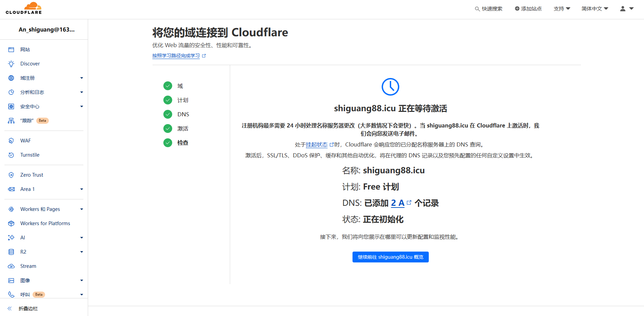Image resolution: width=644 pixels, height=316 pixels.
Task: Select the 计划 step checkmark
Action: click(x=168, y=100)
